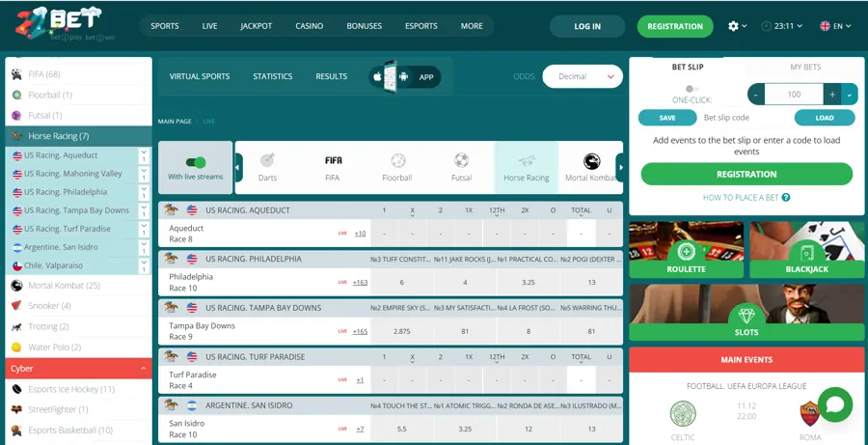This screenshot has height=445, width=868.
Task: Open the clock time zone selector
Action: tap(781, 26)
